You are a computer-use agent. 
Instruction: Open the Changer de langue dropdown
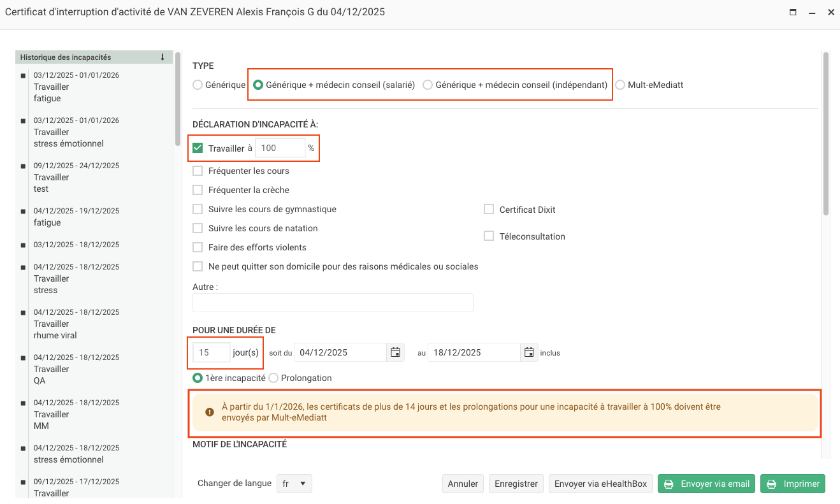[294, 484]
